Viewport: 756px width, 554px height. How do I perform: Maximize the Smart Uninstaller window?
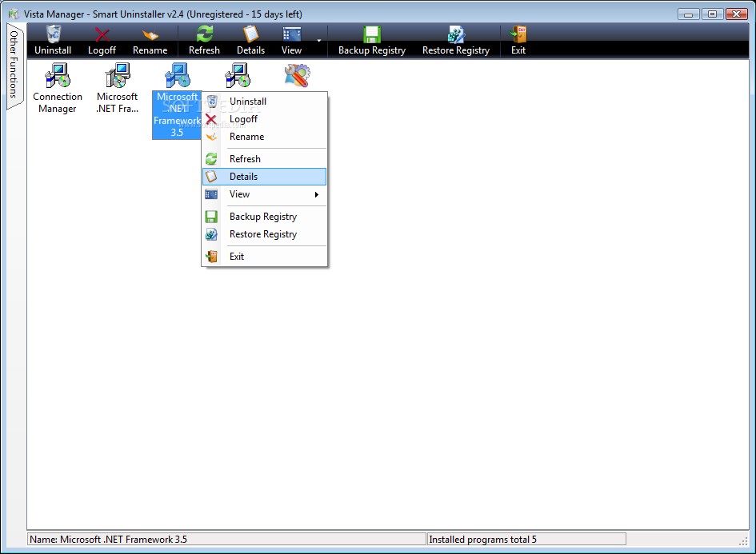point(712,14)
